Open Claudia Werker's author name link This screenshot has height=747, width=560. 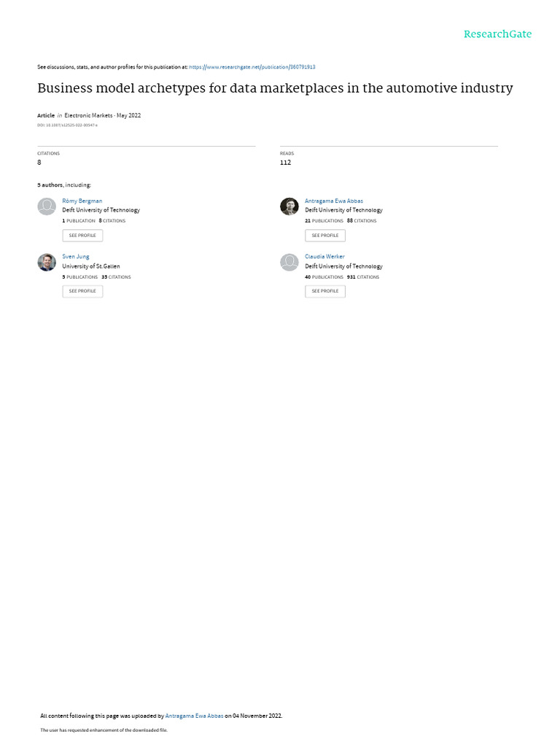click(324, 257)
